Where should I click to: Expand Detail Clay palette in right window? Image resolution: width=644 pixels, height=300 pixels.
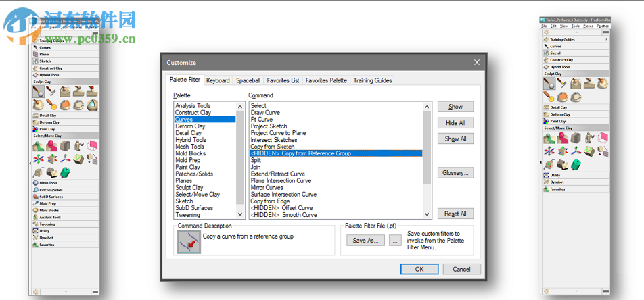(576, 107)
